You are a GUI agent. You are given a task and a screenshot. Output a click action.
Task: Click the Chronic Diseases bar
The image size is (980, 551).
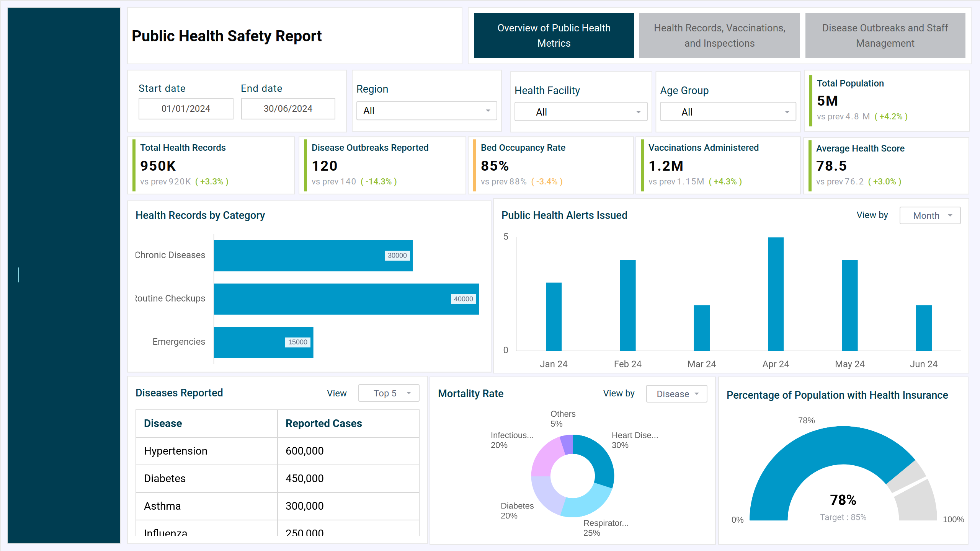point(313,256)
